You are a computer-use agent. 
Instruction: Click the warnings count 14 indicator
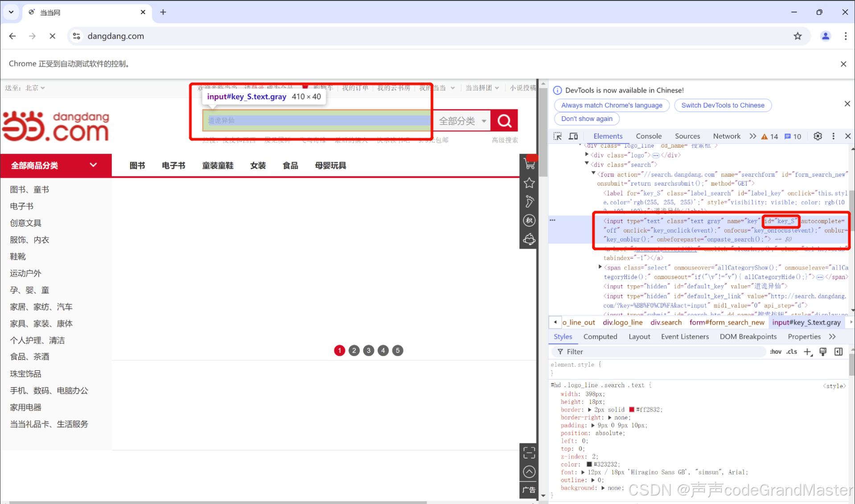769,136
